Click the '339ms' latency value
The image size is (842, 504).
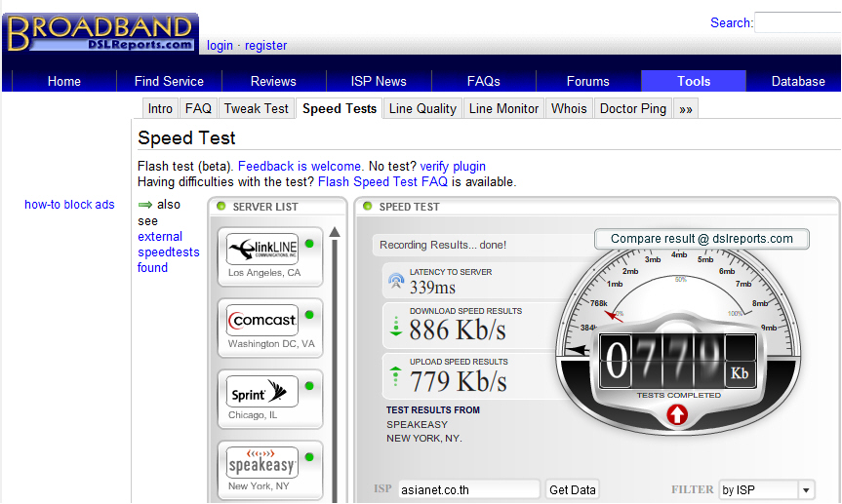(432, 288)
